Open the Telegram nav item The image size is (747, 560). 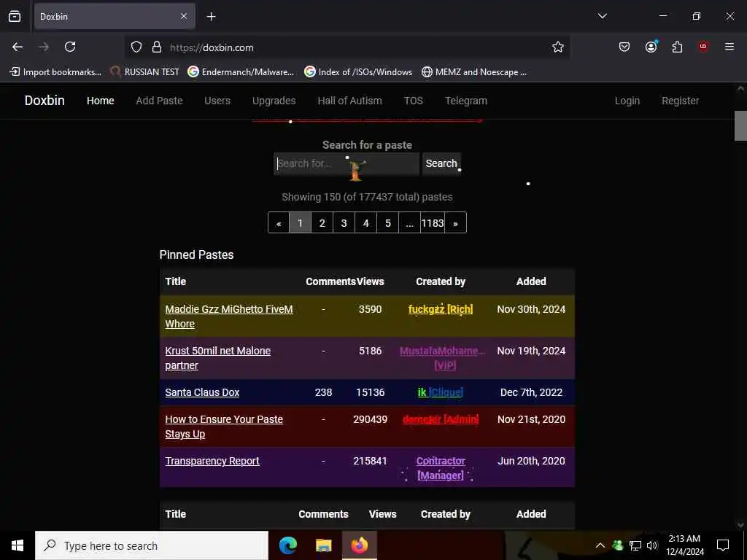point(466,101)
